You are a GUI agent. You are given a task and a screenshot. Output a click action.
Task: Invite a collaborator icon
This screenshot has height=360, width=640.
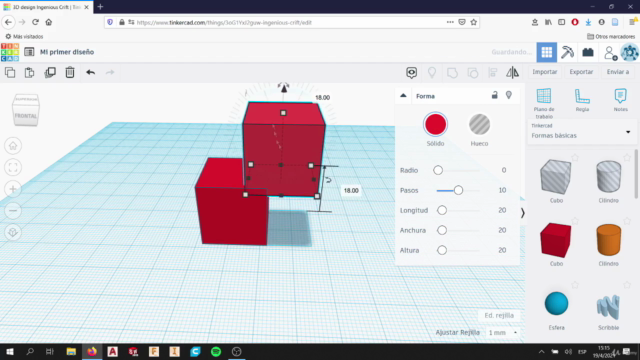[610, 53]
